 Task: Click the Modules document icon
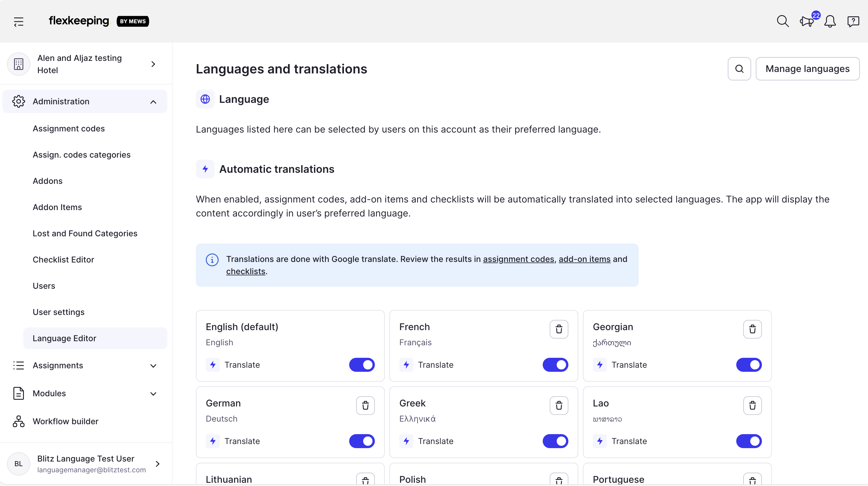(19, 393)
